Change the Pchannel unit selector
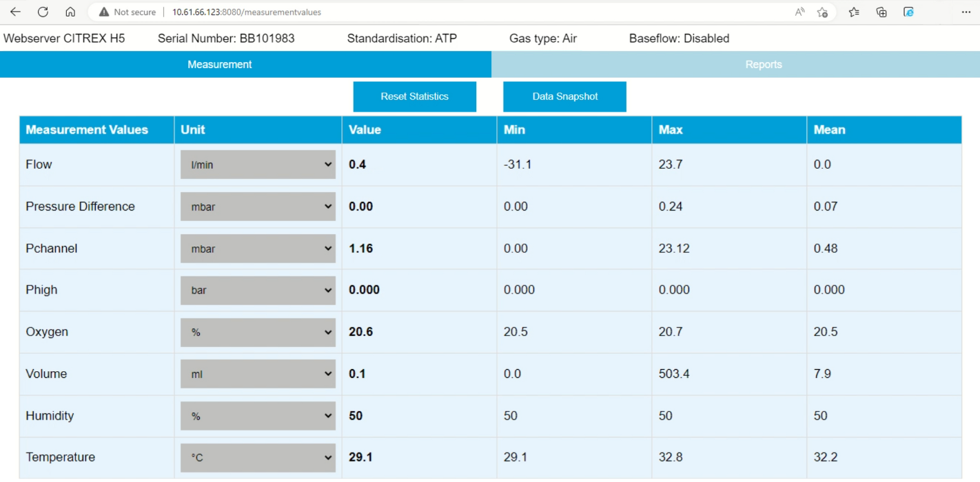This screenshot has width=980, height=482. click(x=258, y=249)
